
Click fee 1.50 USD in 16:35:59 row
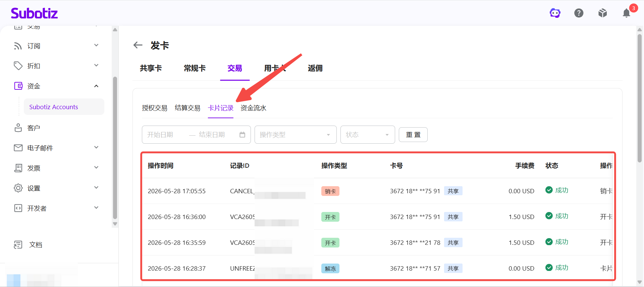click(522, 242)
